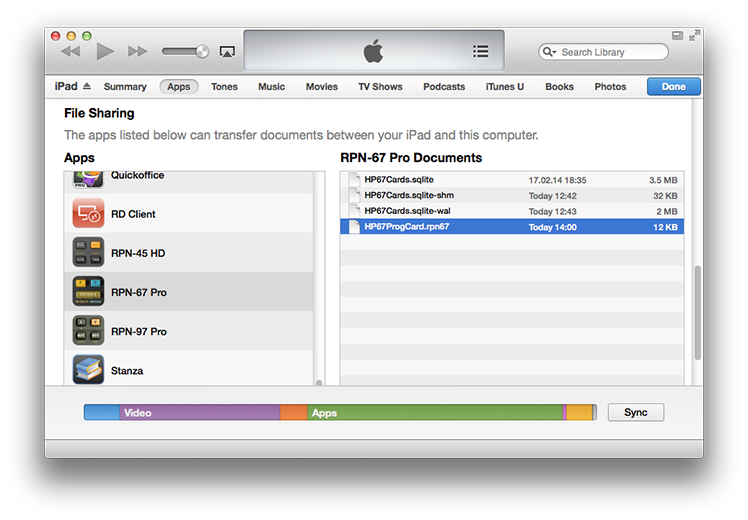Click the rewind previous track button

71,52
